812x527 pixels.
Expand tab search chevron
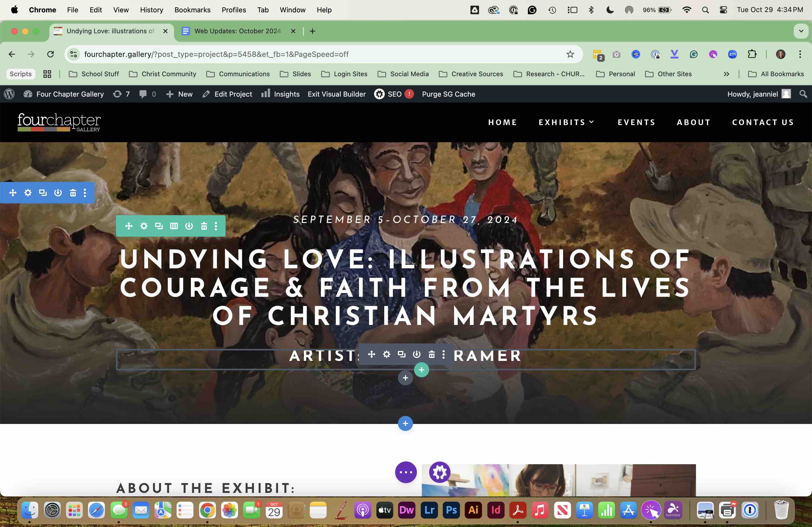tap(801, 31)
